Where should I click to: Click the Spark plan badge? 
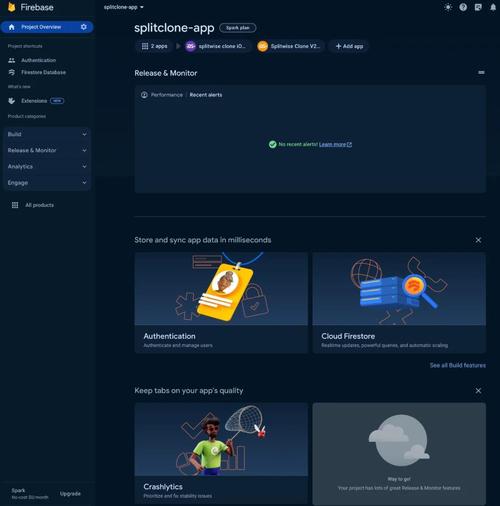click(238, 28)
